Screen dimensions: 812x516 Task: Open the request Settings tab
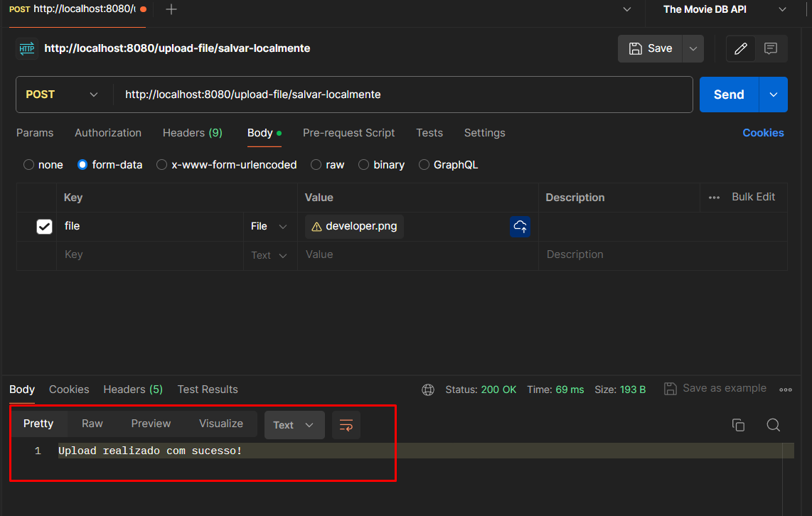click(x=485, y=133)
